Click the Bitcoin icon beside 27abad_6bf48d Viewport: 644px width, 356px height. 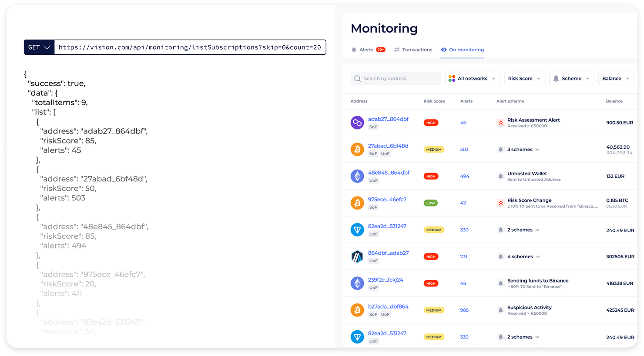tap(357, 149)
